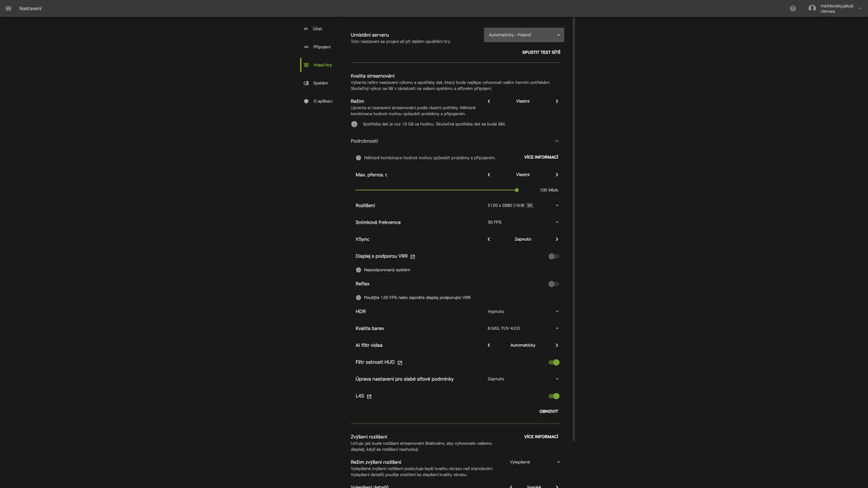Click the VÍCE INFORMACÍ link under Zvýšení rozlišení

(x=540, y=436)
